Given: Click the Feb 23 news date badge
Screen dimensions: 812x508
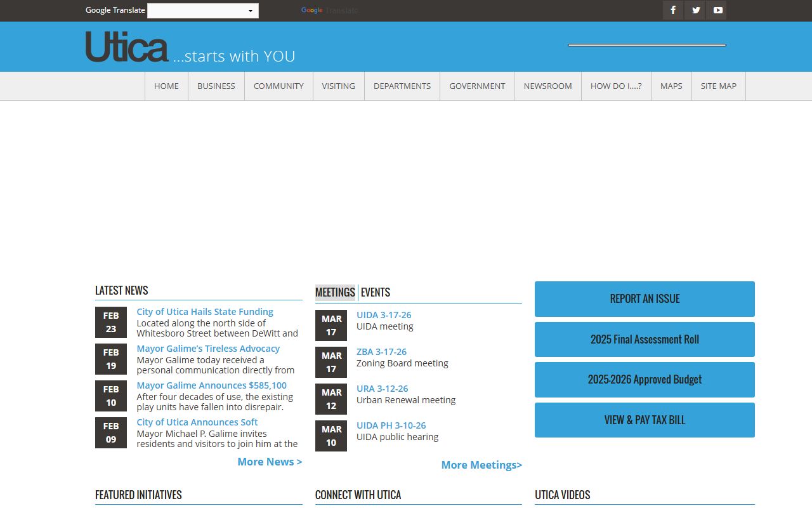Looking at the screenshot, I should pyautogui.click(x=111, y=322).
